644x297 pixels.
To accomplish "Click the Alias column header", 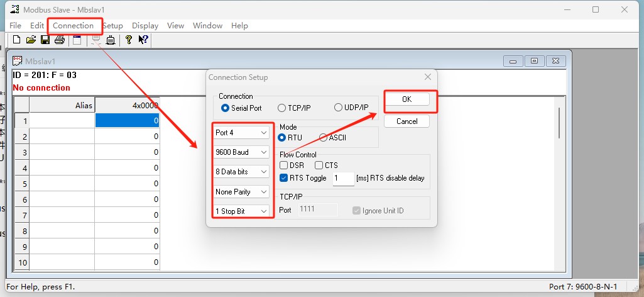I will [62, 105].
